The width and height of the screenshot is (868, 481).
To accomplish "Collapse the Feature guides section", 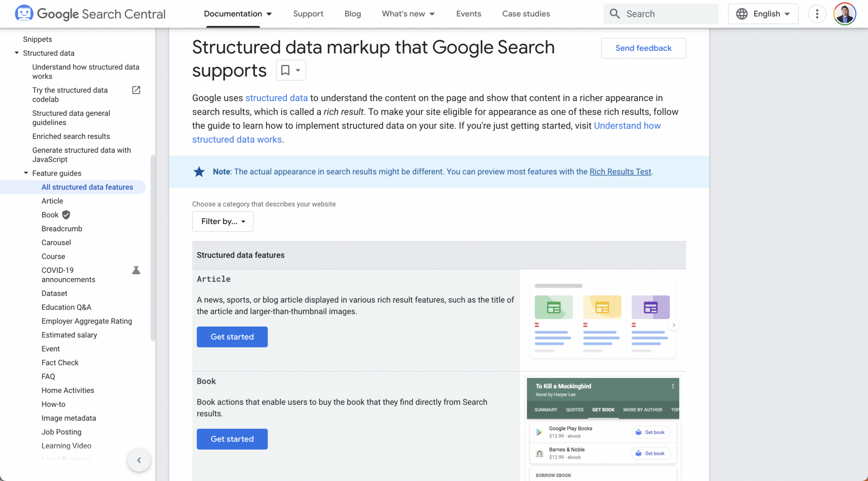I will pyautogui.click(x=25, y=173).
